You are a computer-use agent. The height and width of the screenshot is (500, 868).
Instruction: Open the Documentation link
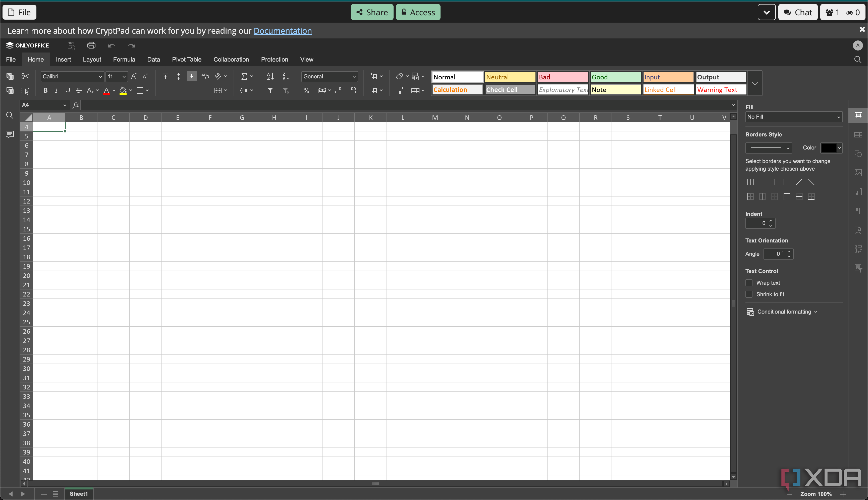(x=283, y=31)
